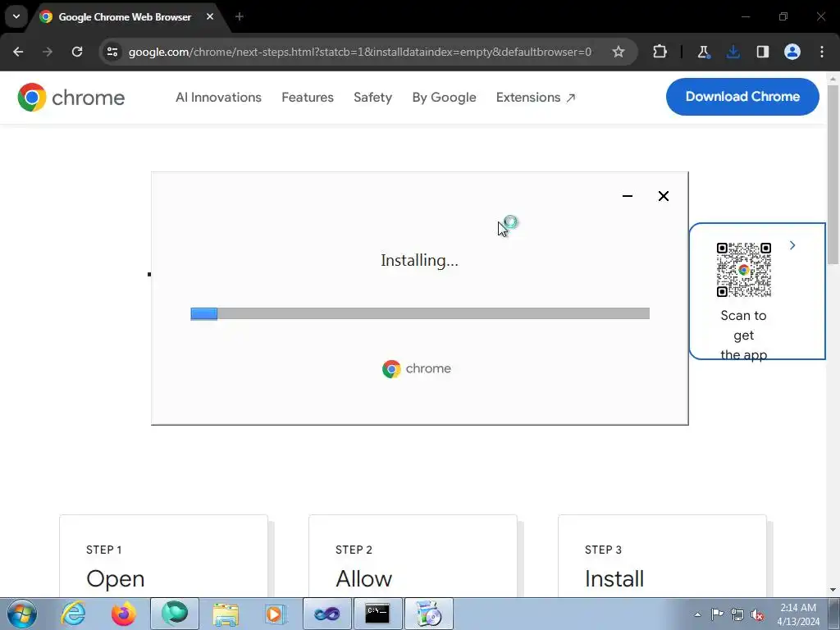Open the By Google menu item
Screen dimensions: 840x630
point(444,98)
